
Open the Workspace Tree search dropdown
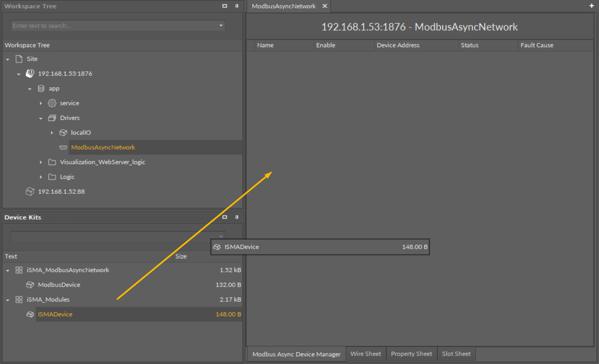221,26
